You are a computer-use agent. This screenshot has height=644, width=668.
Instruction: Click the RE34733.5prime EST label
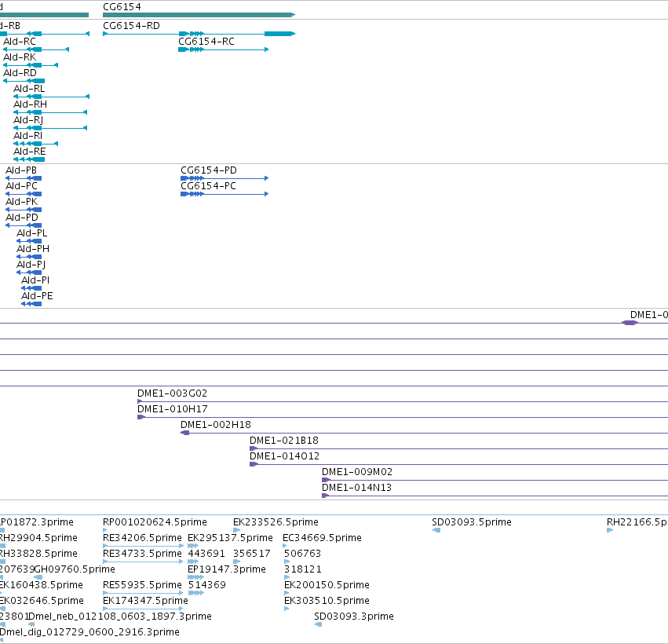coord(142,554)
